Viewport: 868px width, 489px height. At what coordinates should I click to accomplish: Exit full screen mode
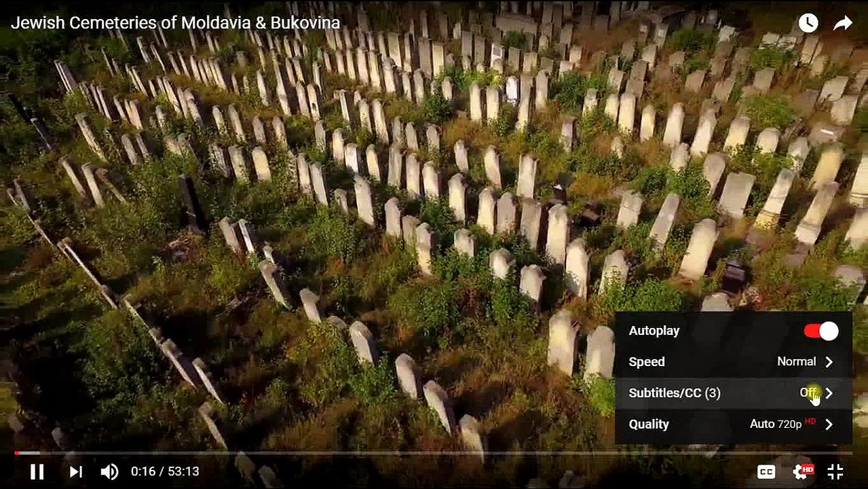point(835,471)
